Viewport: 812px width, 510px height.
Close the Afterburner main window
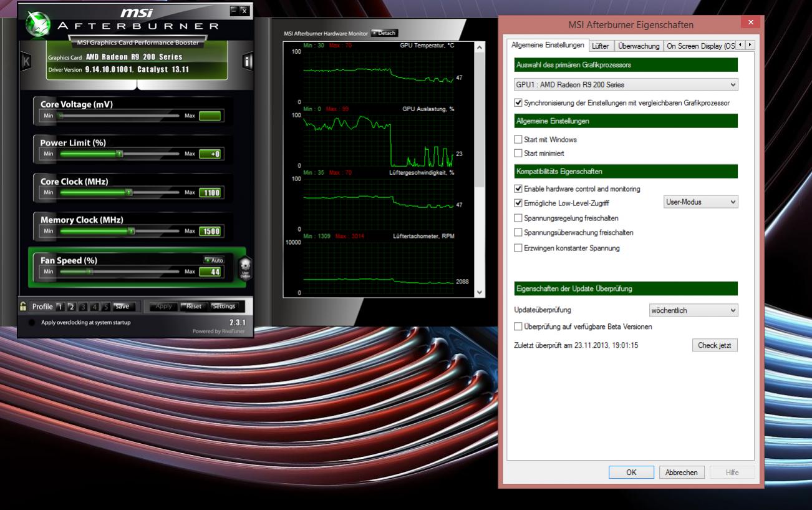tap(244, 11)
